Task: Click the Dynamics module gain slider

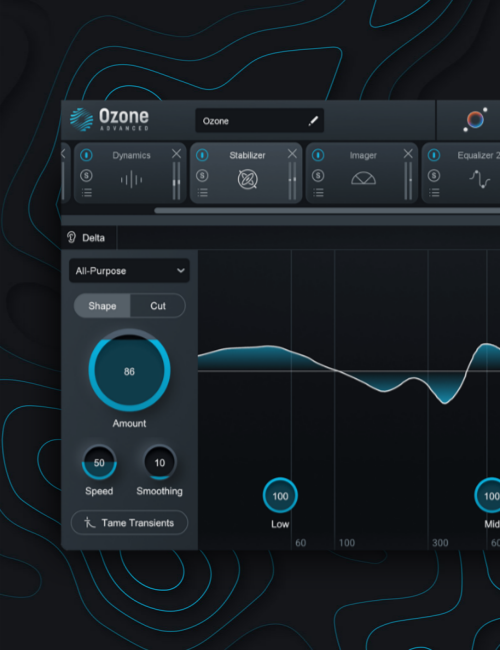Action: tap(177, 181)
